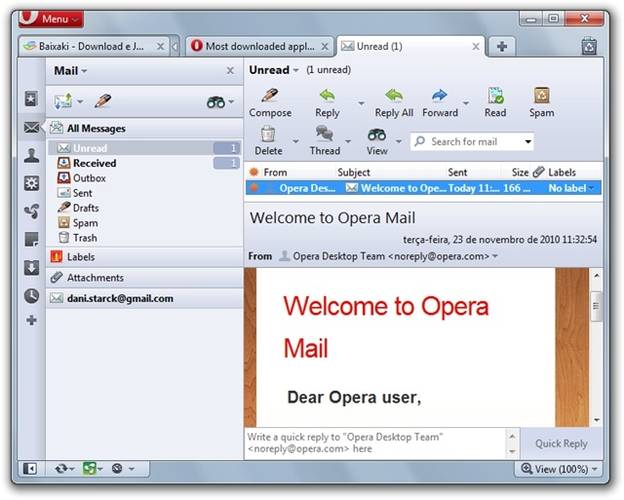Open a new tab with plus button
This screenshot has width=624, height=500.
pos(502,47)
